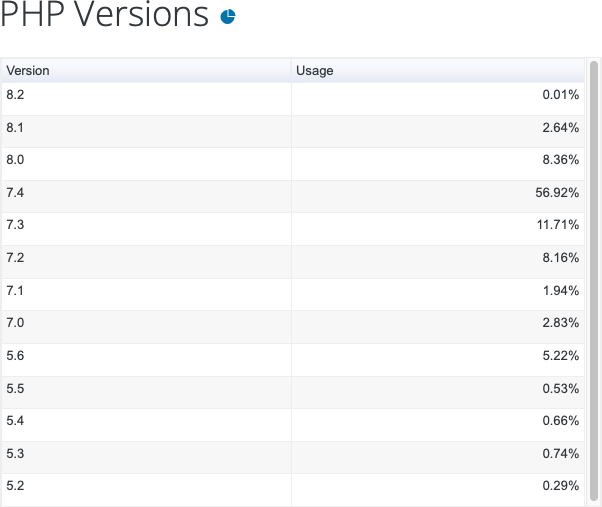Select the version 8.0 cell
This screenshot has width=602, height=507.
pos(146,164)
